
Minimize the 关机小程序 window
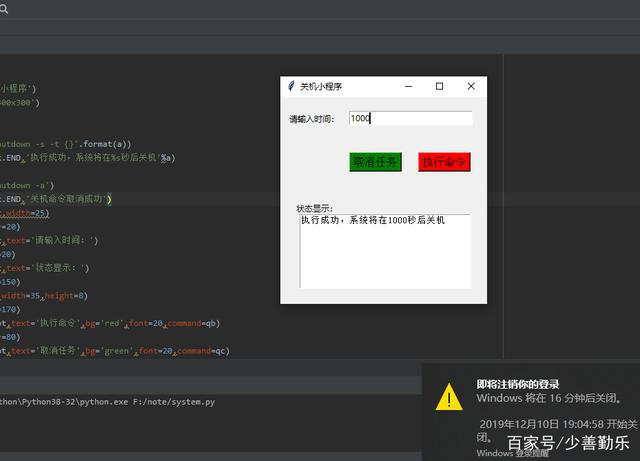pyautogui.click(x=409, y=86)
